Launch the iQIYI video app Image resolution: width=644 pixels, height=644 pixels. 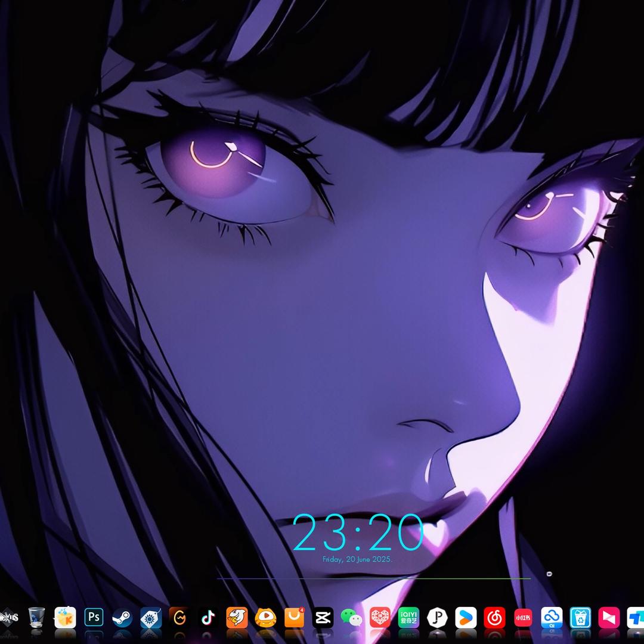click(x=408, y=617)
